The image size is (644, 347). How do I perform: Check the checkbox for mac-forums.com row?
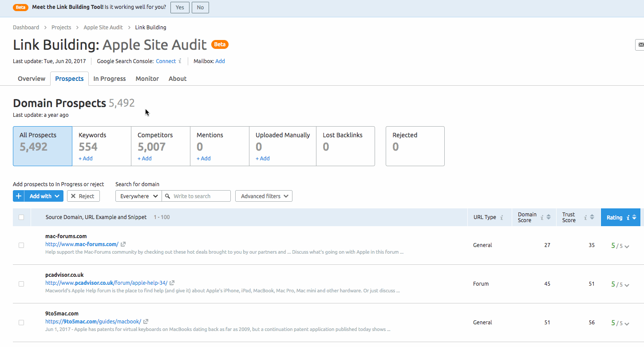(21, 245)
